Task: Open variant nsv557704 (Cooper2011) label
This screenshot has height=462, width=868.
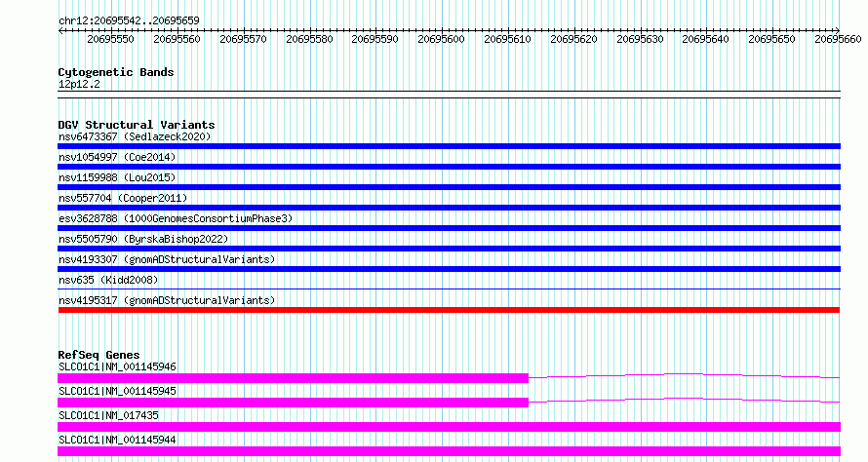Action: (x=123, y=198)
